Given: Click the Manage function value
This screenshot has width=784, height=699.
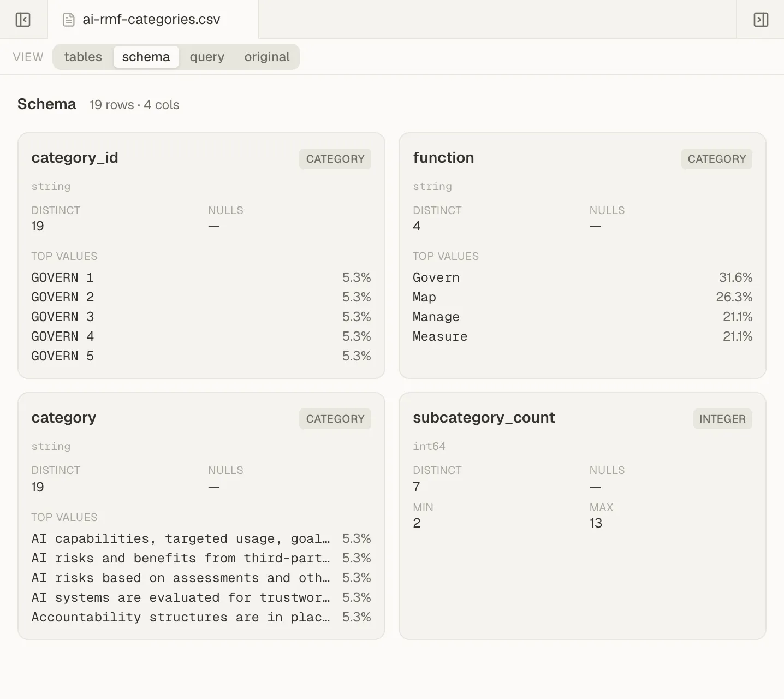Looking at the screenshot, I should click(436, 317).
